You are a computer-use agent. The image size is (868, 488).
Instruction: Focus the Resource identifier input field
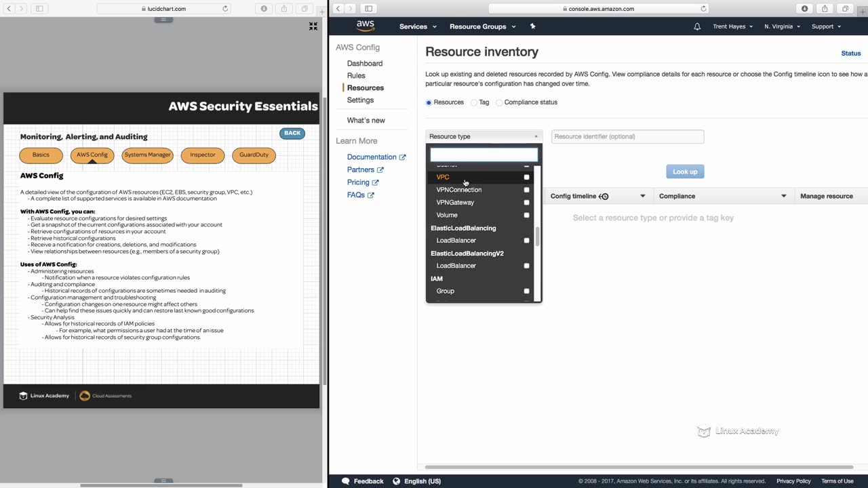pos(628,136)
